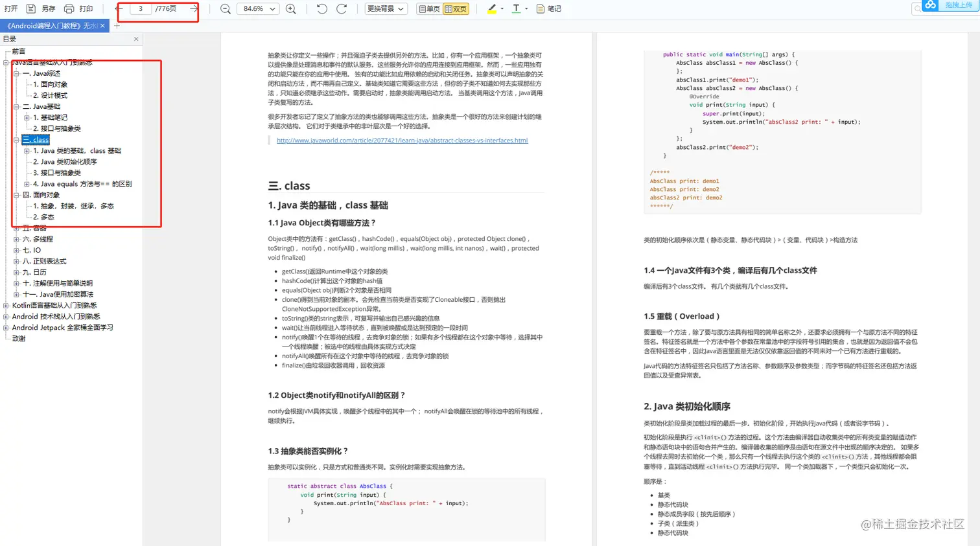
Task: Collapse the 二. Java基础 node
Action: 16,107
